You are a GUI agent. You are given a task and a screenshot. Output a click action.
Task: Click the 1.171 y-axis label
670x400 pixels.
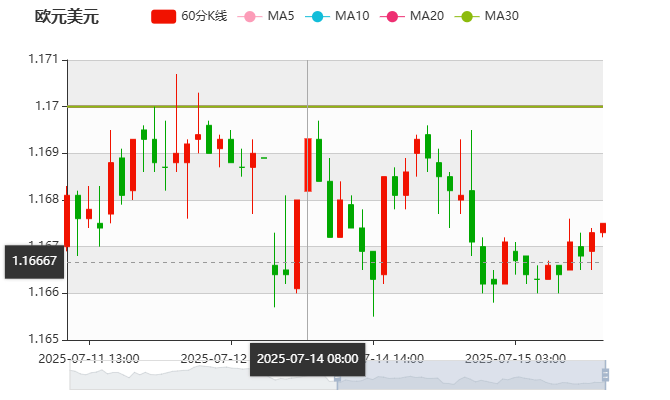(43, 59)
